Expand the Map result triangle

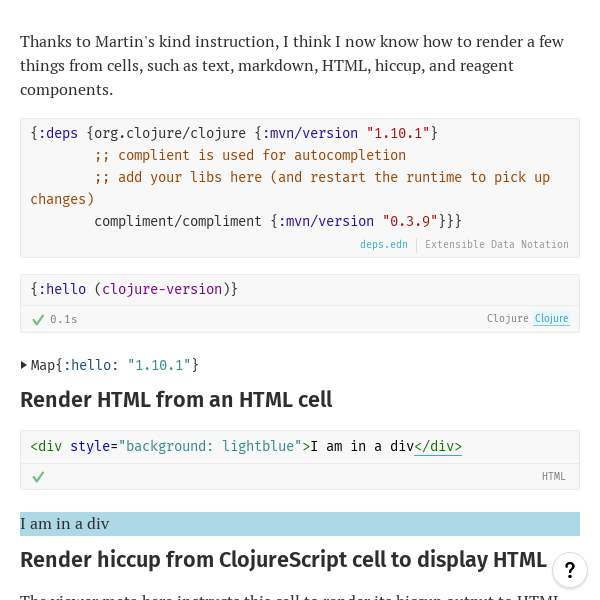click(x=24, y=365)
